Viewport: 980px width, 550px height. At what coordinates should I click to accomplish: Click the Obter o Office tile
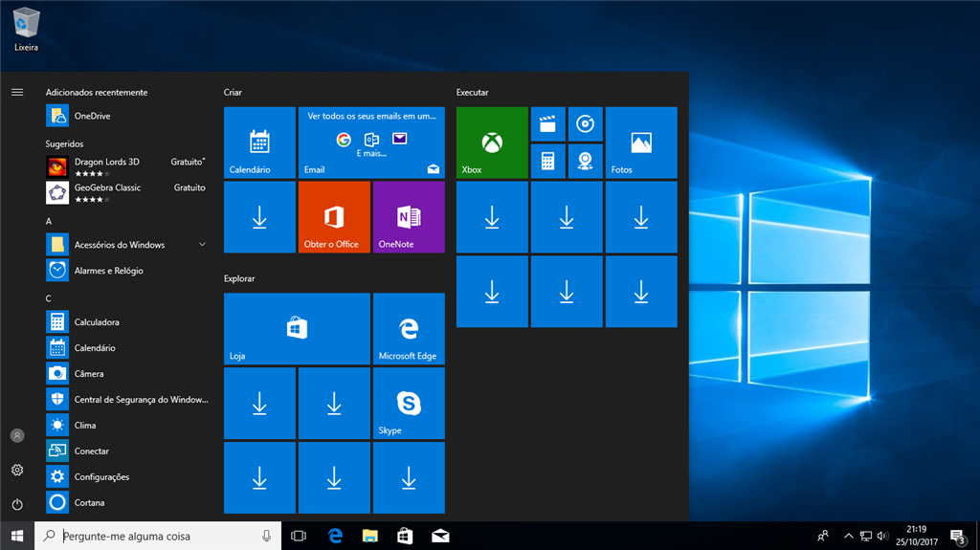[x=334, y=217]
